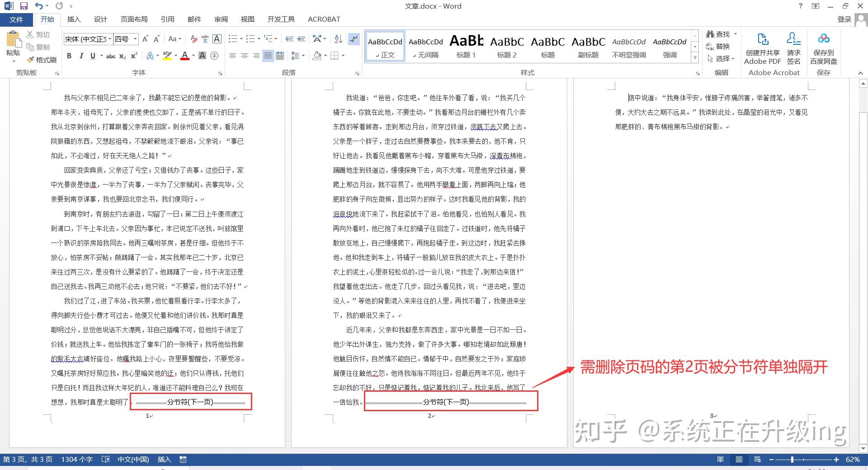This screenshot has width=868, height=470.
Task: Switch to the Page Layout (页面布局) tab
Action: pyautogui.click(x=134, y=19)
